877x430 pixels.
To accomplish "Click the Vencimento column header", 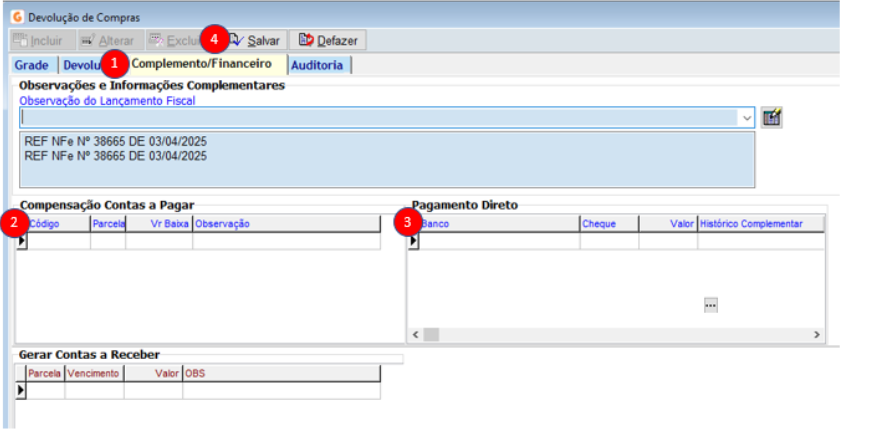I will [x=95, y=374].
